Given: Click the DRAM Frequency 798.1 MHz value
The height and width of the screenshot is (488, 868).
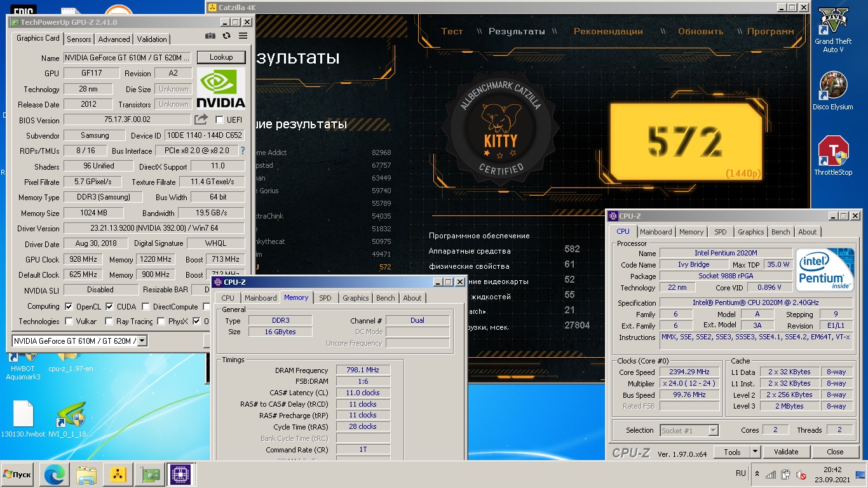Looking at the screenshot, I should pyautogui.click(x=363, y=370).
